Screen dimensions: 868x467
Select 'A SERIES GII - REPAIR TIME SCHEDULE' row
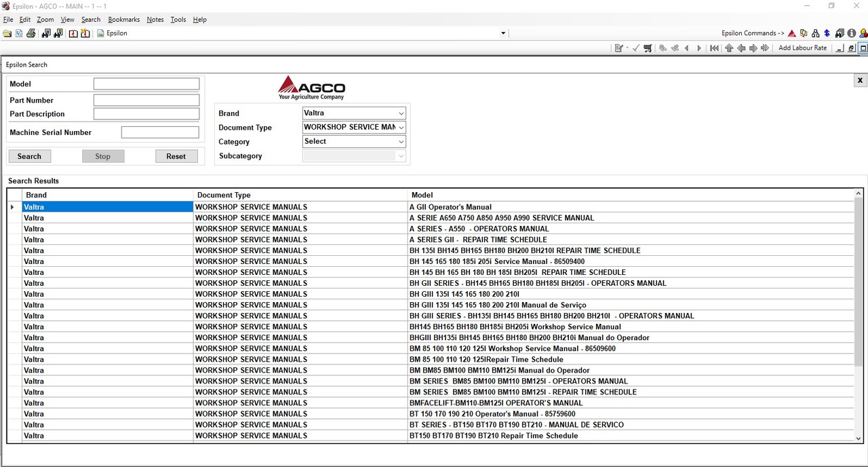point(431,240)
